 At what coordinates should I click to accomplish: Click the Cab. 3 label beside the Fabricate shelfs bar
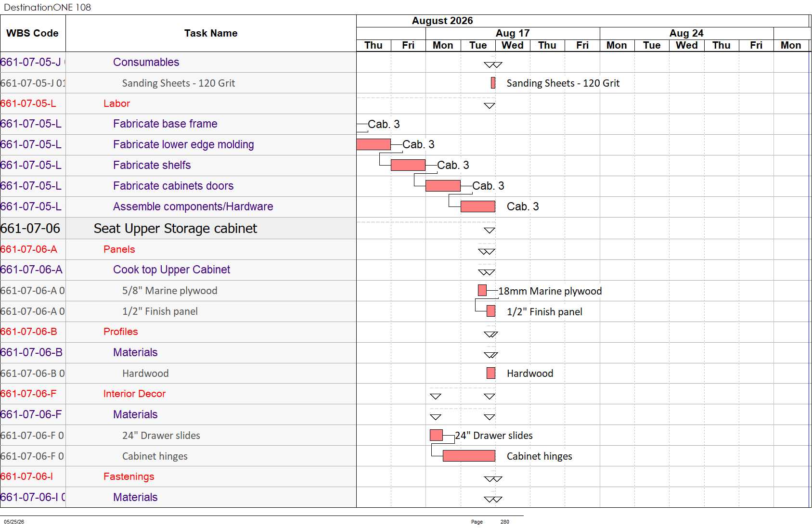[453, 165]
